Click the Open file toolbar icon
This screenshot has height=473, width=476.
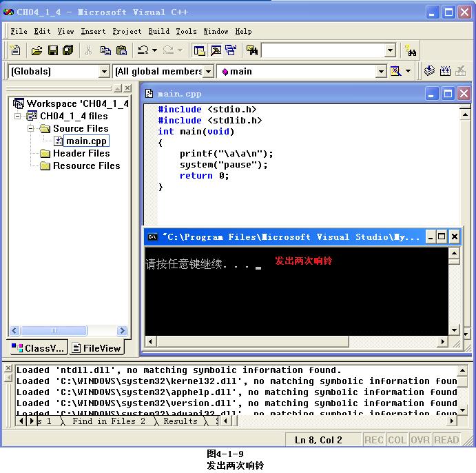click(x=37, y=50)
